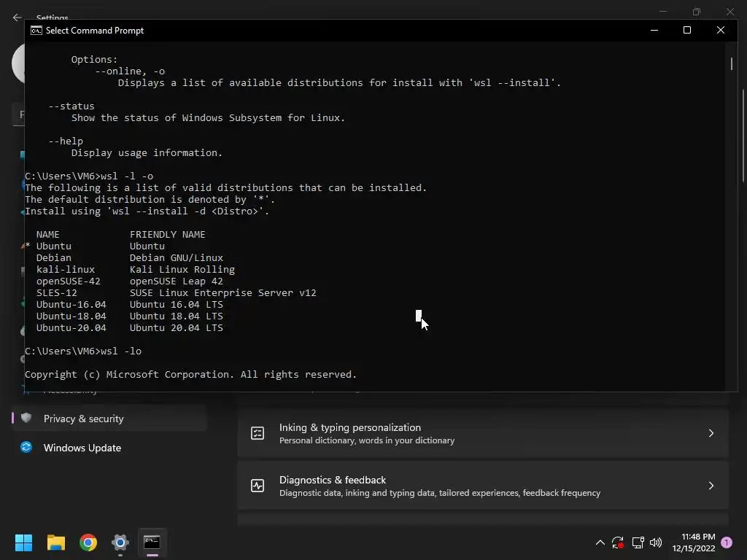Expand Diagnostics & feedback chevron
Viewport: 747px width, 560px height.
711,486
